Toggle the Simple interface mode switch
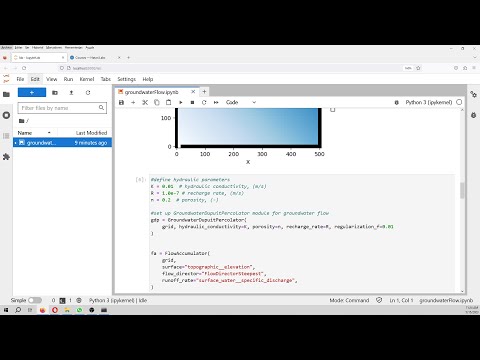The height and width of the screenshot is (360, 480). 35,300
